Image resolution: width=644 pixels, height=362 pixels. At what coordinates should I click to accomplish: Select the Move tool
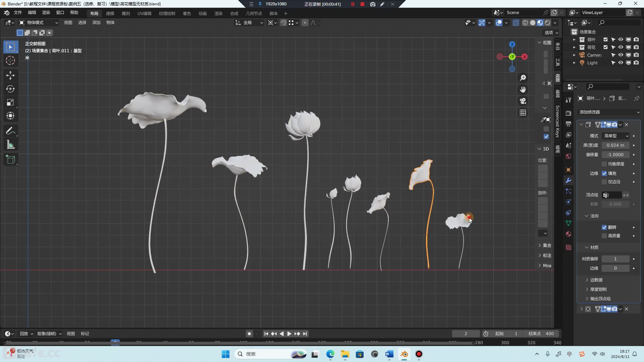pos(10,75)
